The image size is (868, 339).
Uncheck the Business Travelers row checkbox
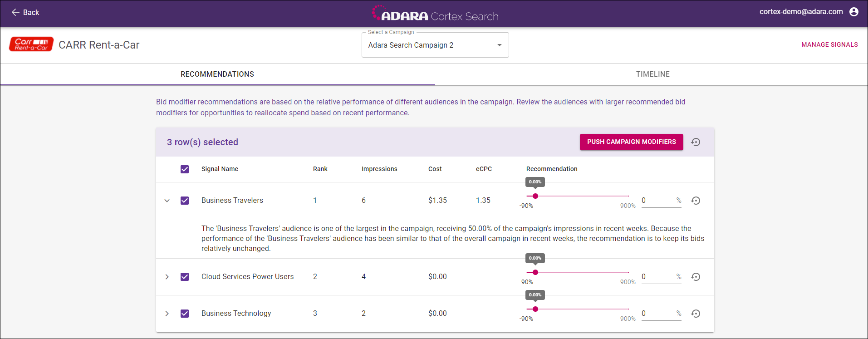pyautogui.click(x=185, y=201)
